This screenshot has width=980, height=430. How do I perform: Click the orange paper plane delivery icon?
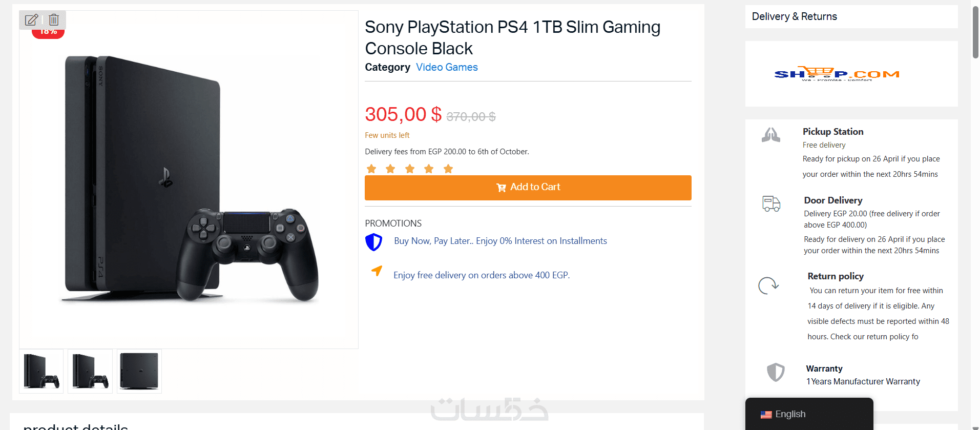(377, 271)
